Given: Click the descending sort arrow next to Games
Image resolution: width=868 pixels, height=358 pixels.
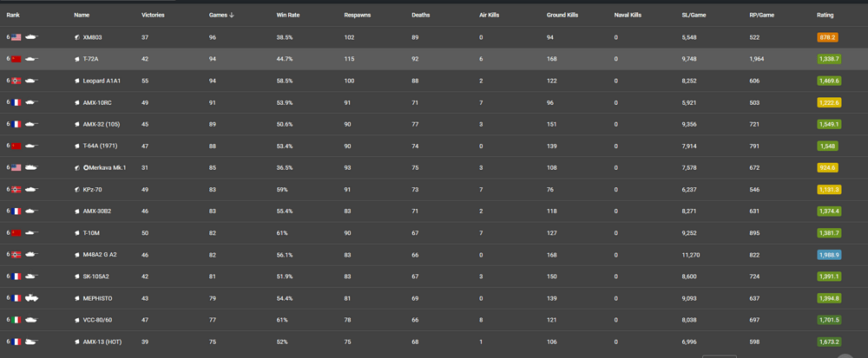Looking at the screenshot, I should pyautogui.click(x=232, y=15).
